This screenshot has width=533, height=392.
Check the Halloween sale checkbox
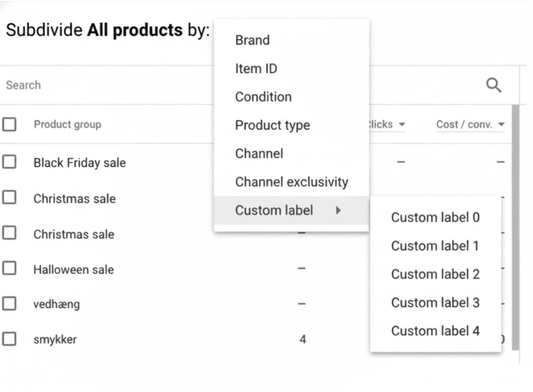coord(10,269)
